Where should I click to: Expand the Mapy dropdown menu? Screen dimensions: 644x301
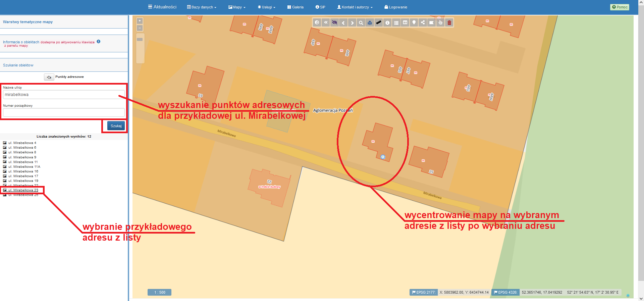237,7
